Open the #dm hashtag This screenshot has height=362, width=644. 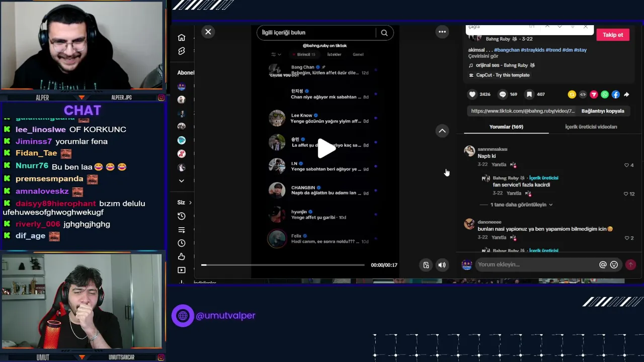coord(567,50)
